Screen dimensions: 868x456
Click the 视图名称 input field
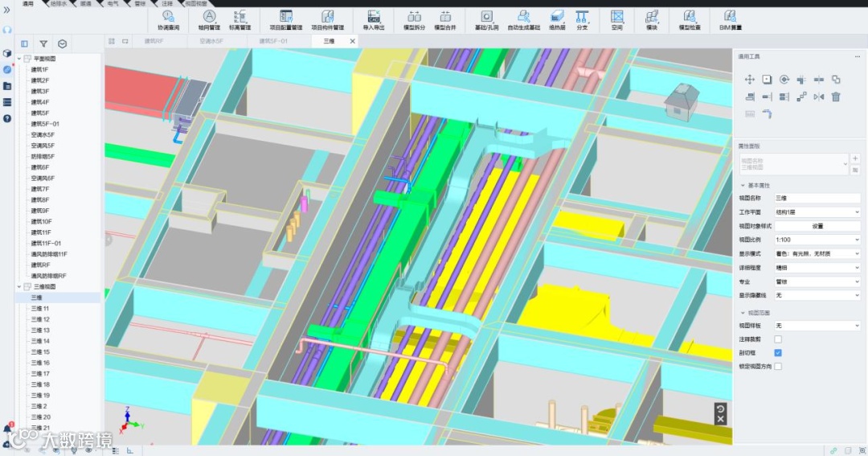(x=817, y=198)
